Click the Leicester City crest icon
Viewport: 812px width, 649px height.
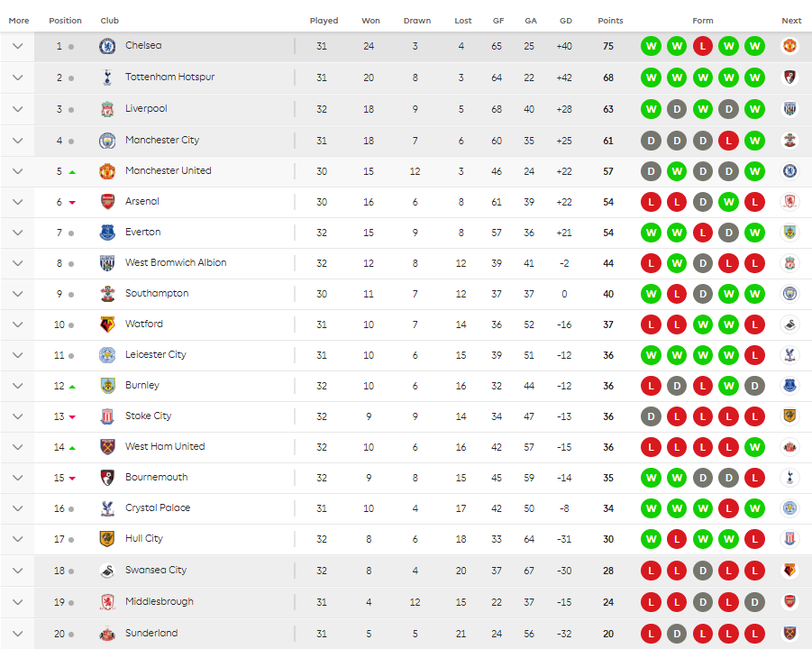107,355
